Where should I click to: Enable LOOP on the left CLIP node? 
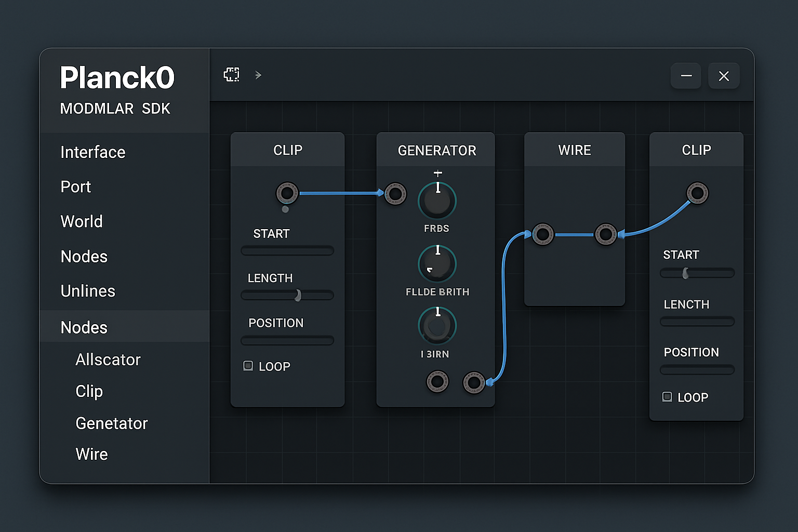tap(248, 366)
